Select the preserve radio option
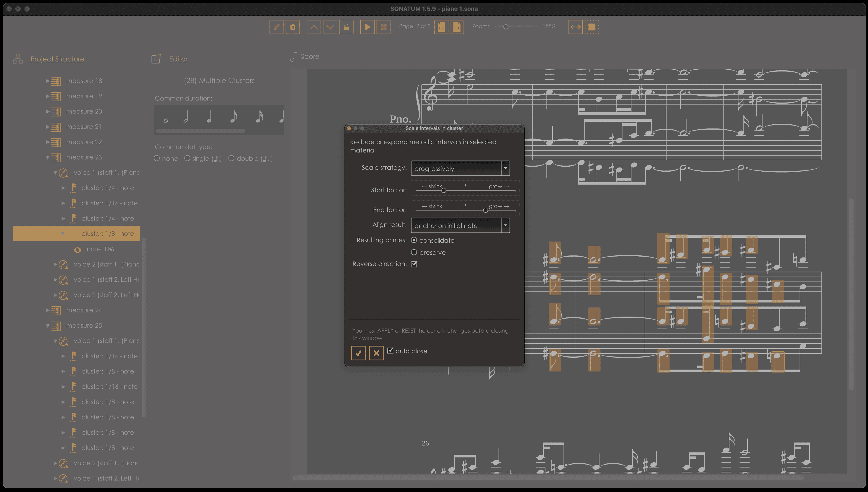 pos(414,252)
